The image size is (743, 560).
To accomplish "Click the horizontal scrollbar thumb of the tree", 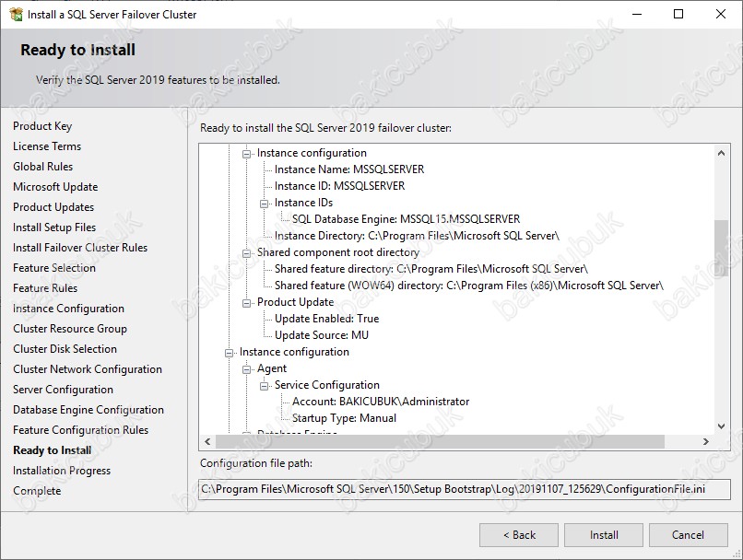I will (x=441, y=442).
